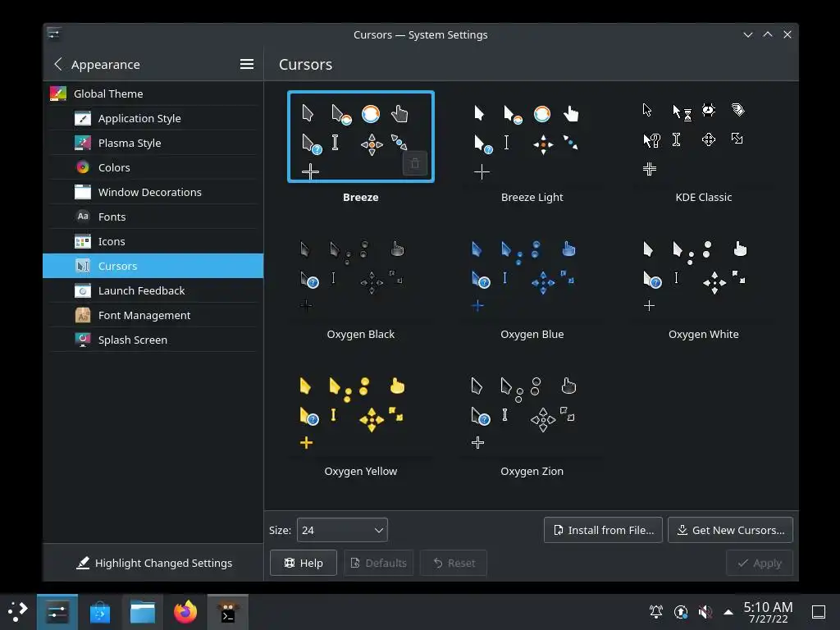Select Plasma Style in sidebar
Image resolution: width=840 pixels, height=630 pixels.
pos(153,143)
